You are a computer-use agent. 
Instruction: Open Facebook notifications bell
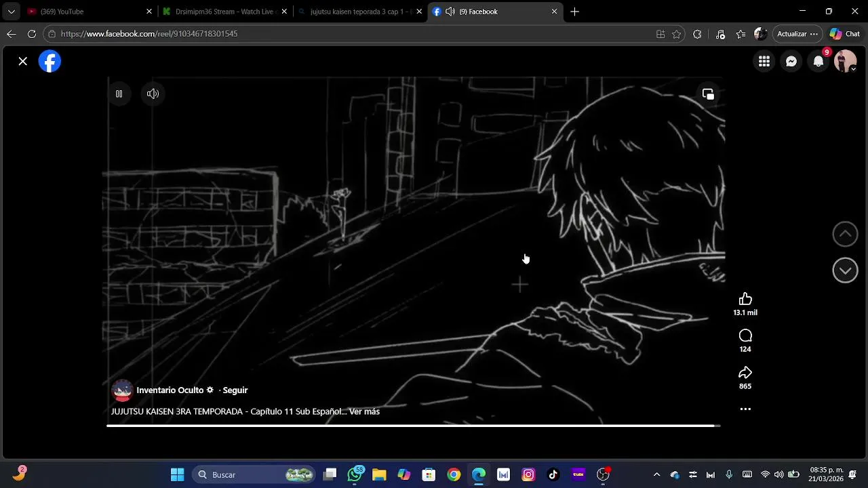tap(818, 62)
